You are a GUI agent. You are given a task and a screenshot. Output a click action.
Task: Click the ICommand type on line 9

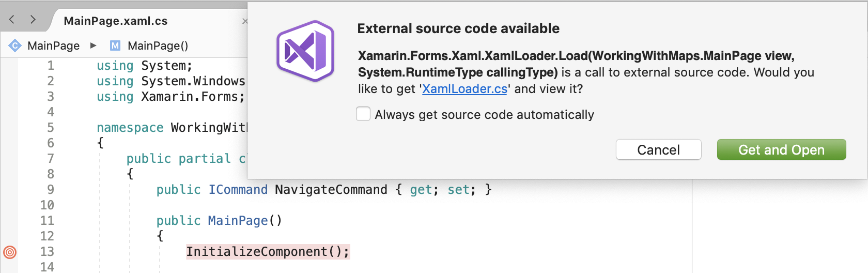coord(238,190)
